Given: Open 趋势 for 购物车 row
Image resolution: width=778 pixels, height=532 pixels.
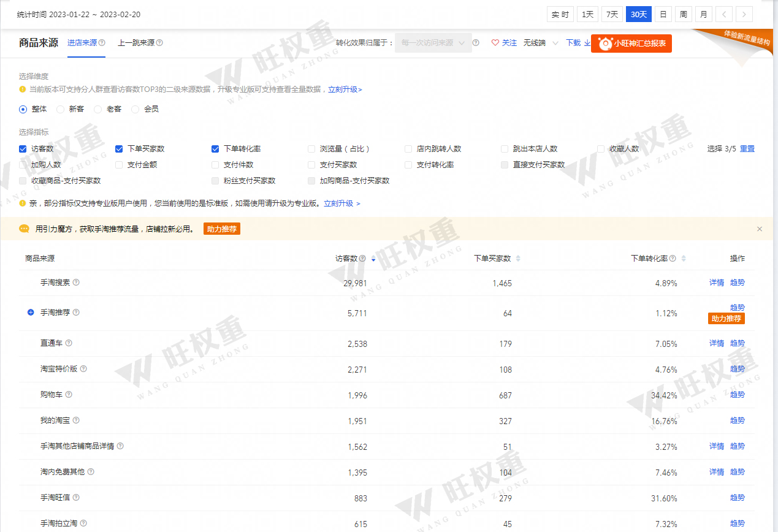Looking at the screenshot, I should pyautogui.click(x=738, y=395).
